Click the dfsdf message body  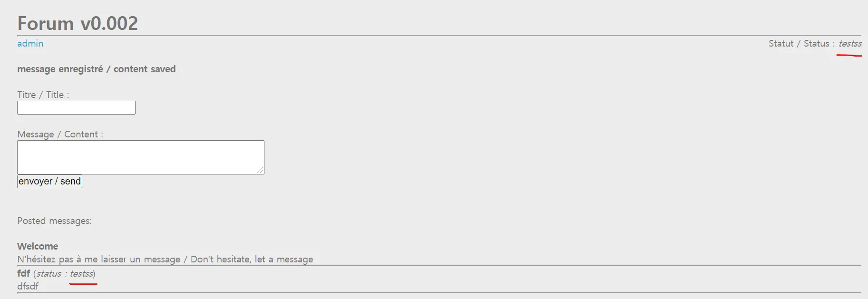(x=28, y=286)
